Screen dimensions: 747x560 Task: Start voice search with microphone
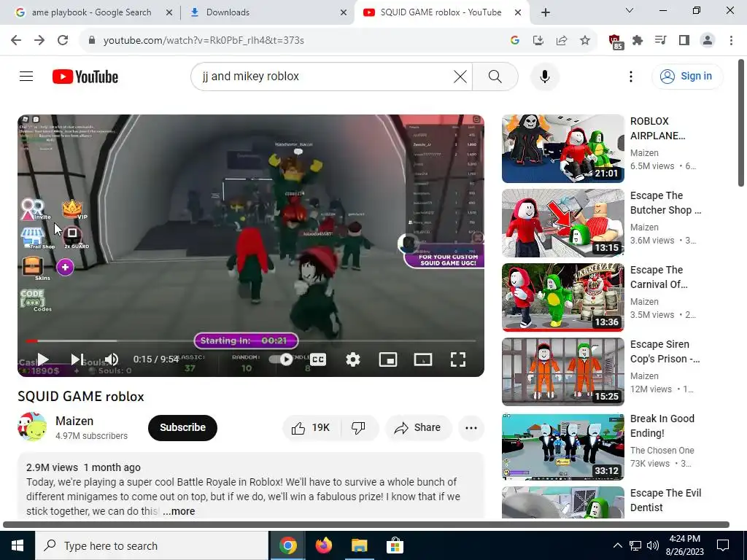tap(544, 77)
